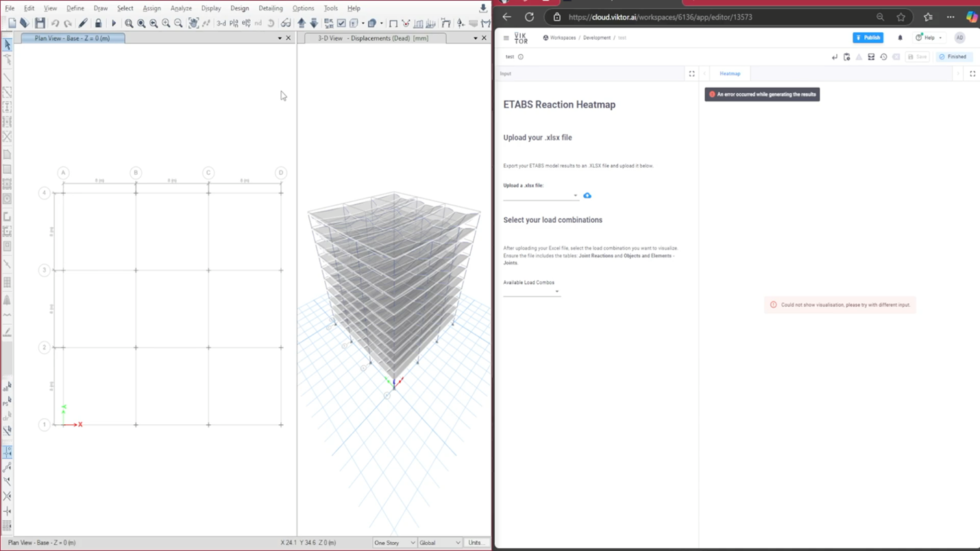
Task: Click the hamburger menu icon in VIKTOR
Action: (506, 38)
